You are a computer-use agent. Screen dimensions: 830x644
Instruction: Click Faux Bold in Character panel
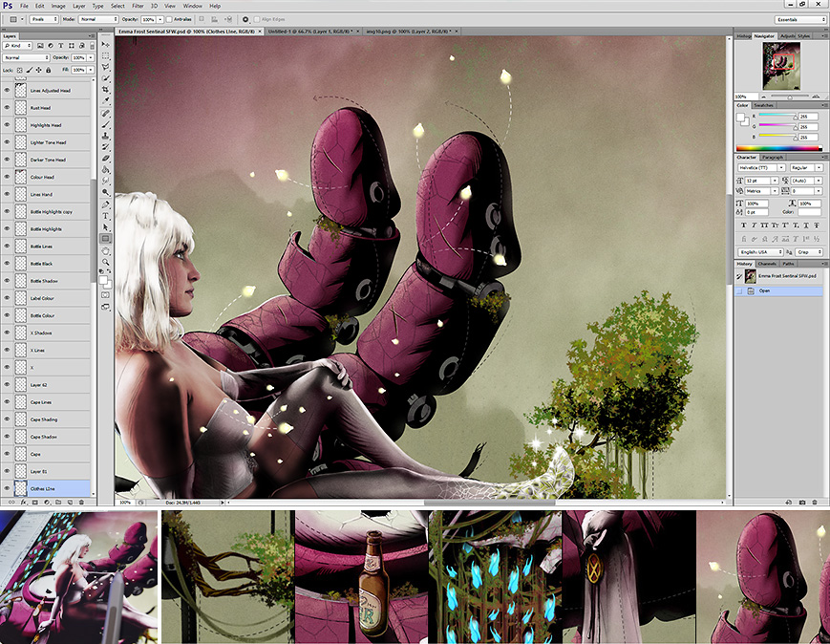744,225
